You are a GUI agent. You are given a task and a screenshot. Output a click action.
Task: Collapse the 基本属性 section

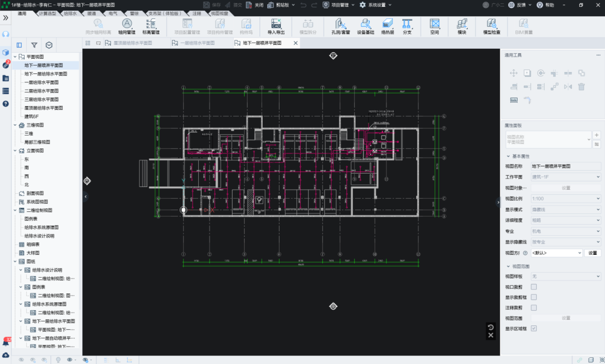[509, 156]
